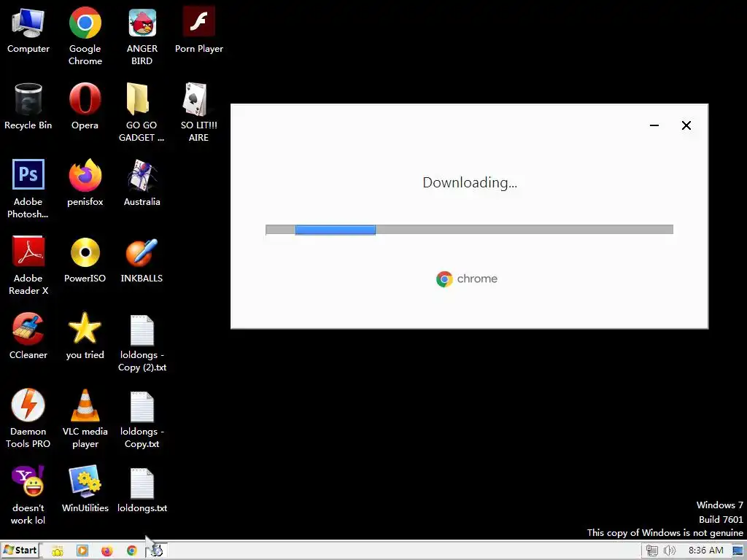Select the Flash player desktop icon
The height and width of the screenshot is (560, 747).
click(198, 29)
